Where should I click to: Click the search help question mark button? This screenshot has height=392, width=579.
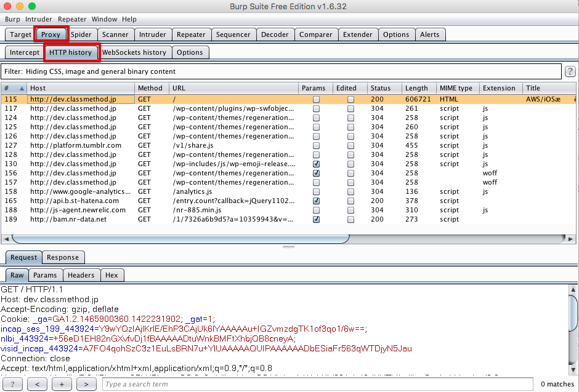12,384
